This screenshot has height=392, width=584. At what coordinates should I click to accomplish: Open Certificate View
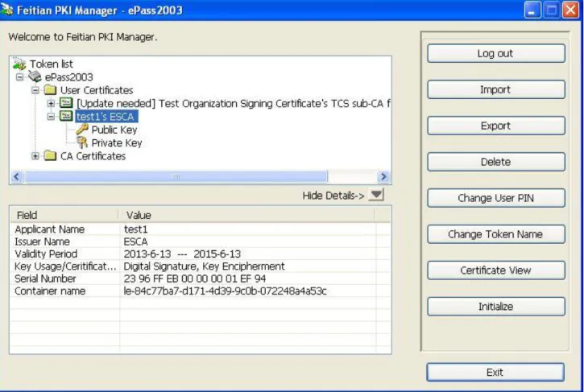pos(496,270)
